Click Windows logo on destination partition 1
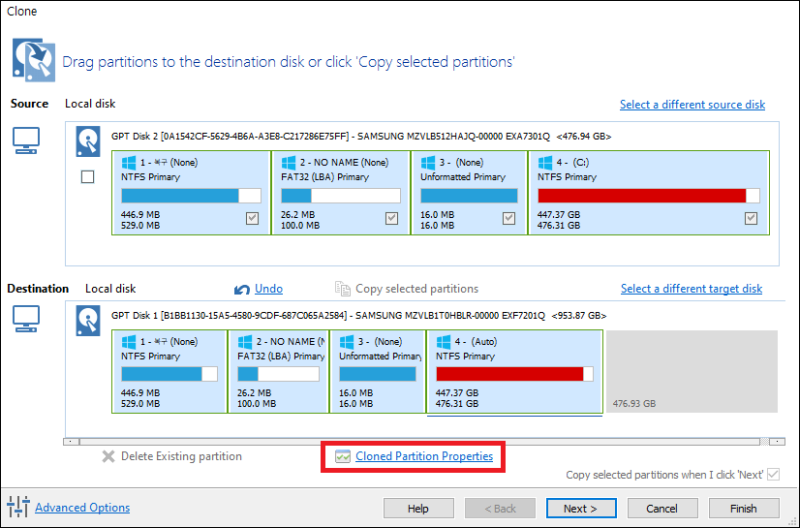The height and width of the screenshot is (528, 800). coord(129,342)
